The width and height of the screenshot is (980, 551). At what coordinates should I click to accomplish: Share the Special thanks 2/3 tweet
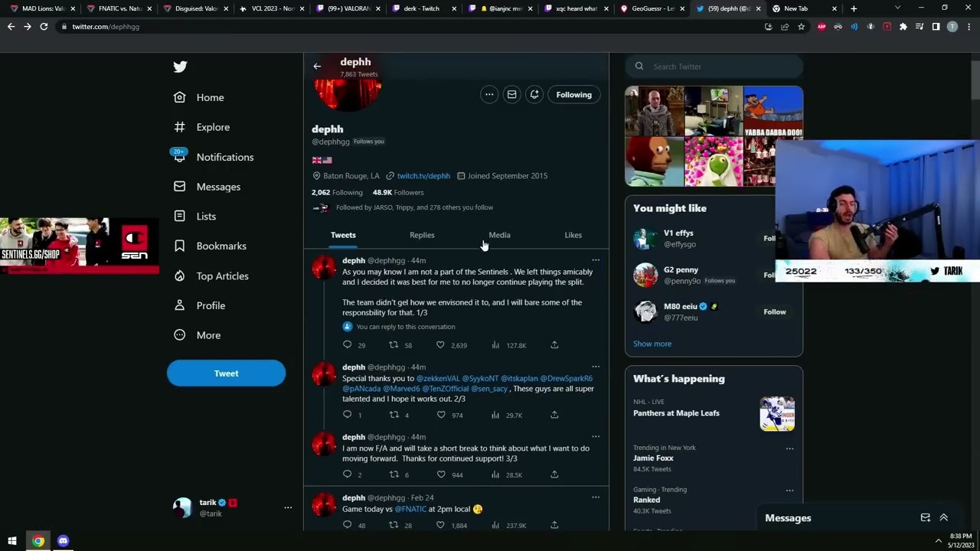click(x=554, y=415)
